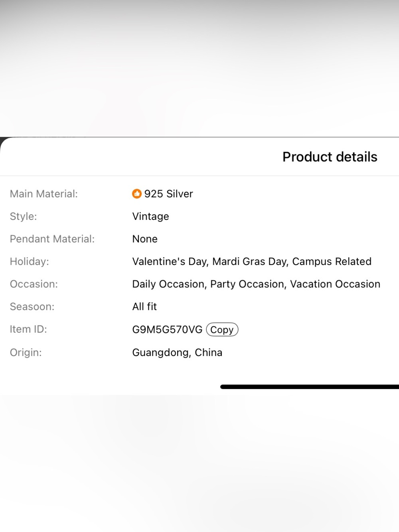Copy the Item ID
399x532 pixels.
click(x=222, y=330)
